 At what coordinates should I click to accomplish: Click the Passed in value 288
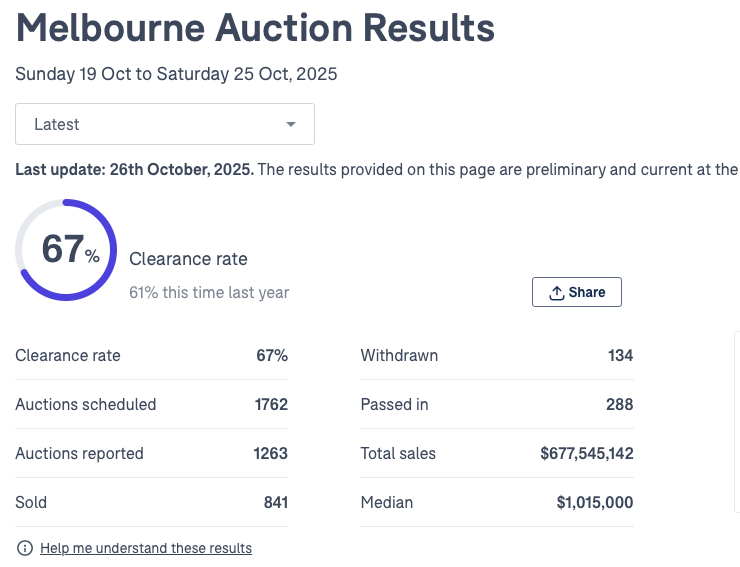pos(619,405)
